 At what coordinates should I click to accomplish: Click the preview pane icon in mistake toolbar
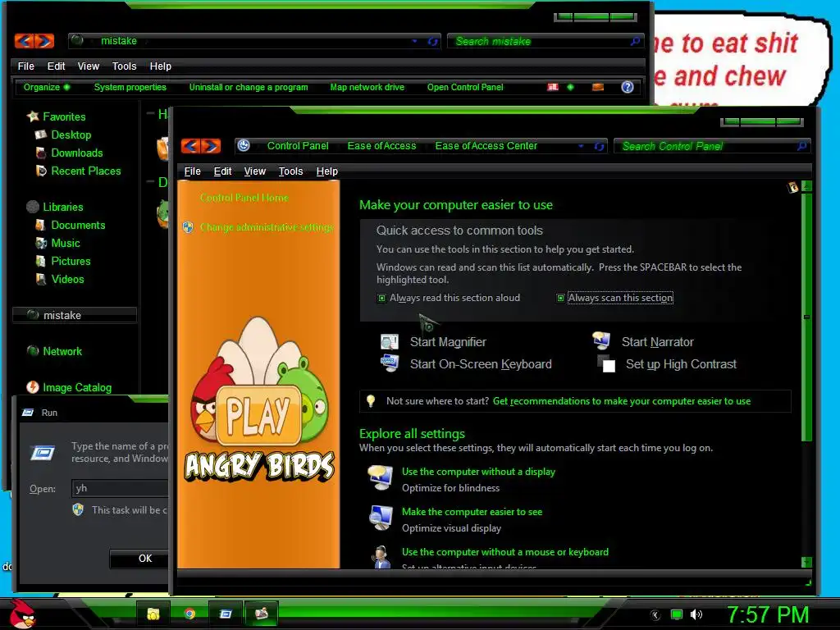[x=598, y=87]
